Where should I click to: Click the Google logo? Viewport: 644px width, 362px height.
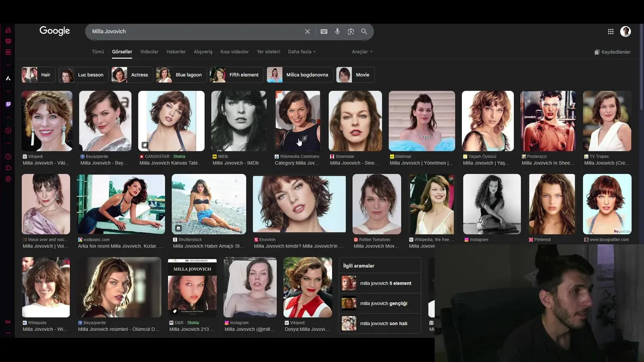(x=54, y=31)
